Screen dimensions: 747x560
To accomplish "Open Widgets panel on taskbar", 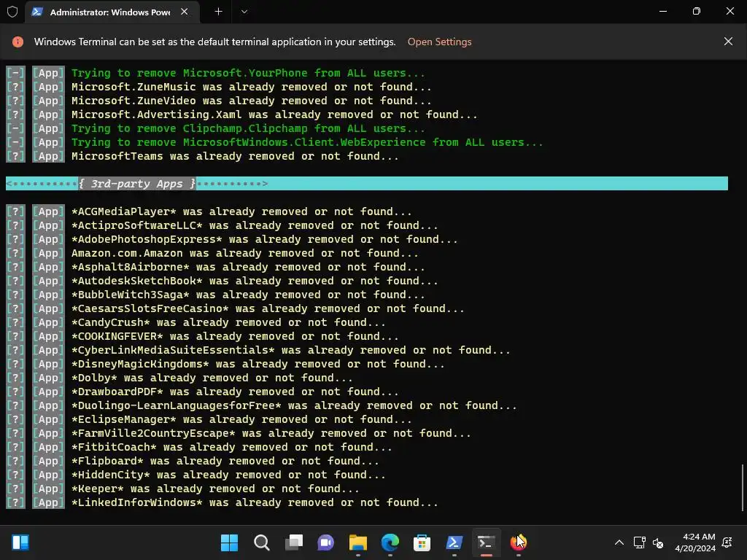I will pos(20,542).
